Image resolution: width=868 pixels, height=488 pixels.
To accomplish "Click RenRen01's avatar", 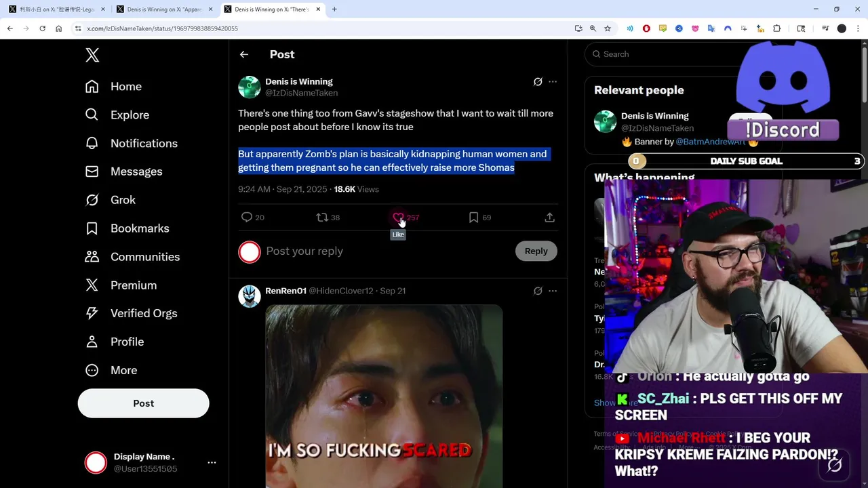I will click(x=250, y=296).
